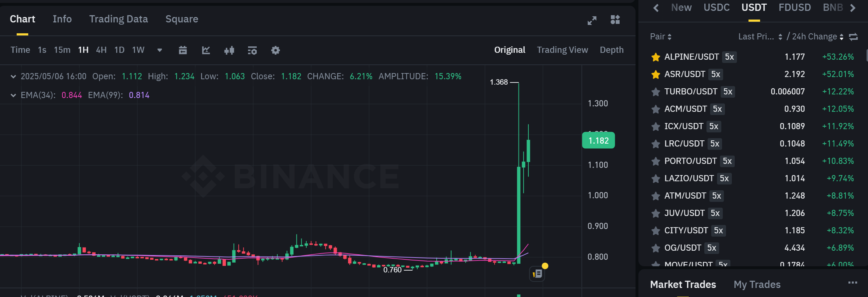Favorite ACM/USDT with its star

click(x=655, y=109)
